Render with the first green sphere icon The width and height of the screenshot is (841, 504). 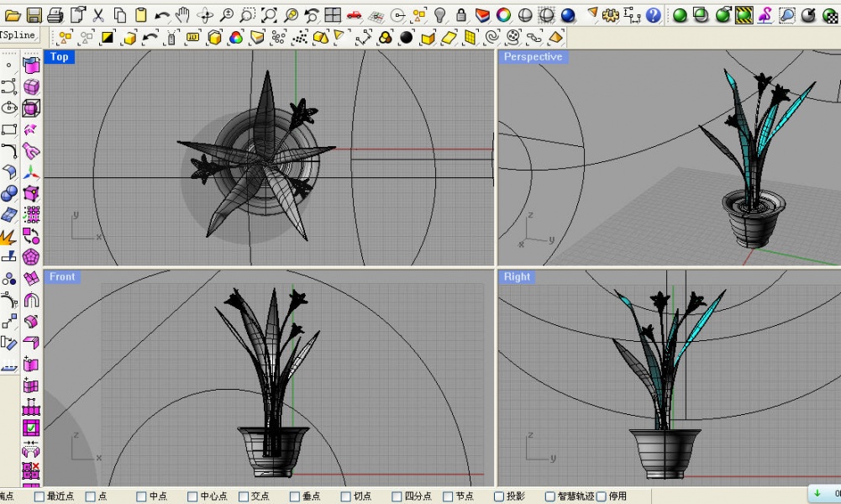pos(680,16)
